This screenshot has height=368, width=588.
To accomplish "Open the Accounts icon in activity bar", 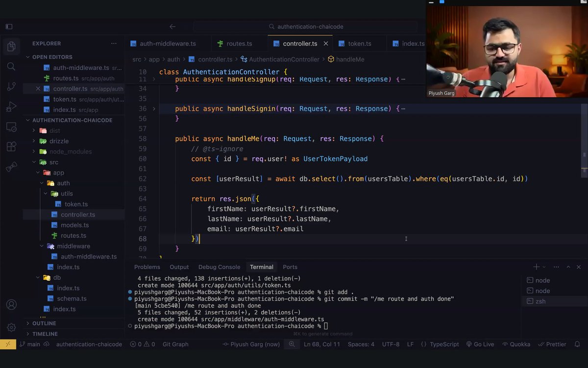I will pyautogui.click(x=11, y=305).
